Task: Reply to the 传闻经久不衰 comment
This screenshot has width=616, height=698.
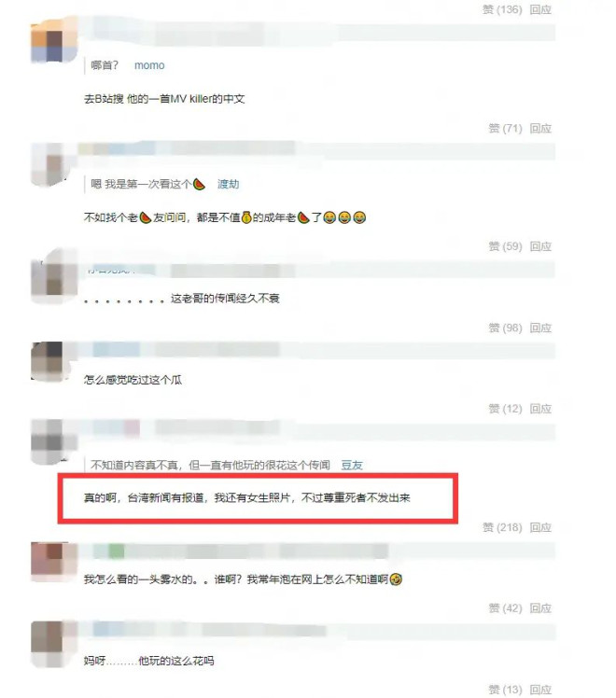Action: [x=540, y=328]
